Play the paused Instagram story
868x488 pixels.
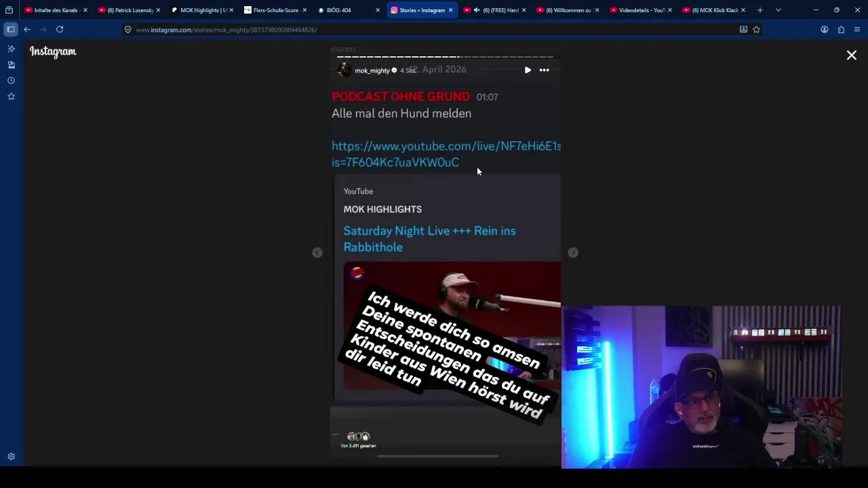[x=528, y=70]
